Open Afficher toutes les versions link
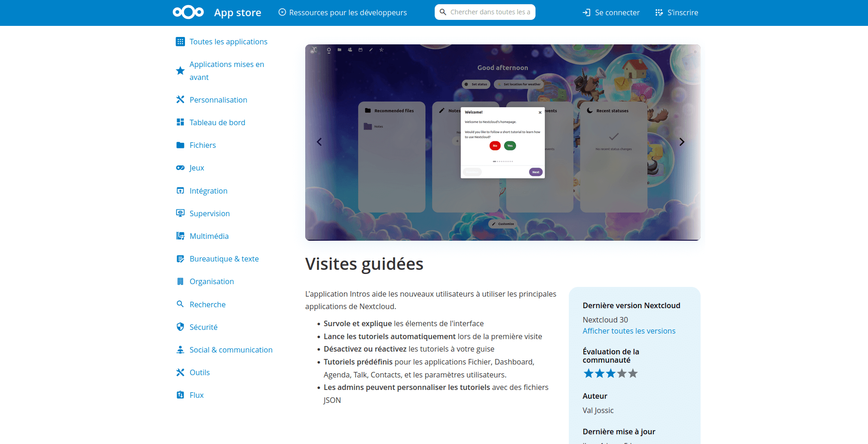This screenshot has height=444, width=868. [629, 331]
